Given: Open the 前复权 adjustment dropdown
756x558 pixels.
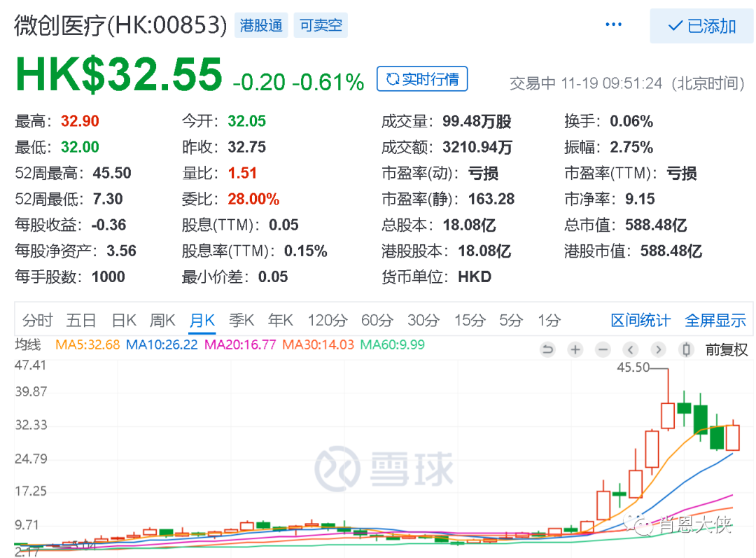Looking at the screenshot, I should [x=726, y=349].
